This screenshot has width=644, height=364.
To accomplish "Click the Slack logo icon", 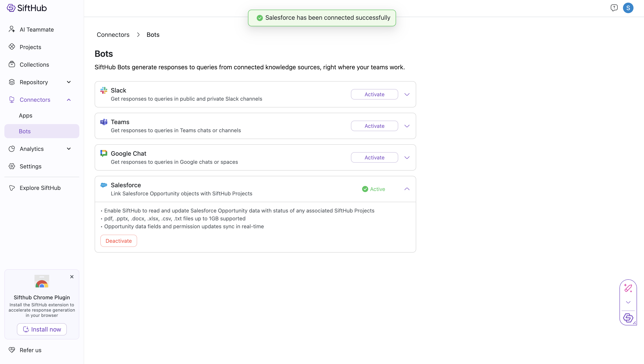I will [103, 90].
